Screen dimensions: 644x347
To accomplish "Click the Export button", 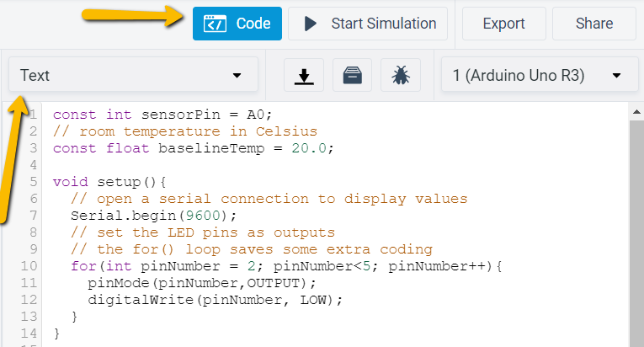I will pyautogui.click(x=503, y=24).
